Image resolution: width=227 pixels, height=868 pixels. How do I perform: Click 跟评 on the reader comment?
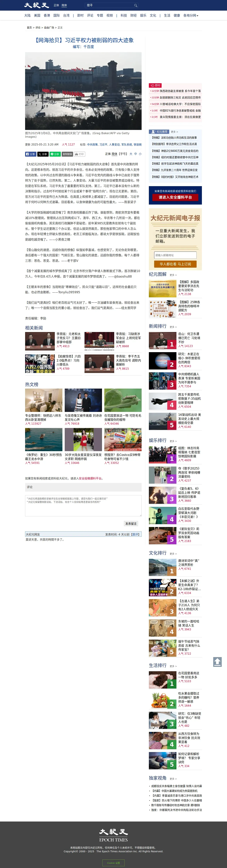135,534
